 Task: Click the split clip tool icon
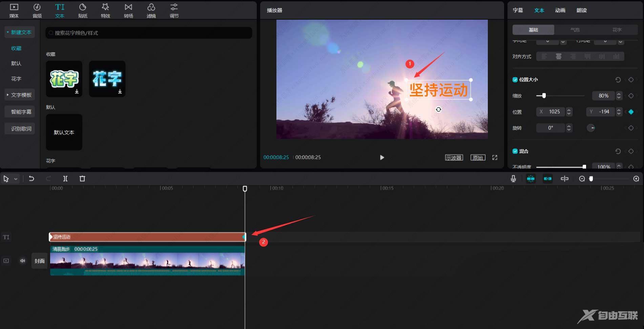pyautogui.click(x=65, y=179)
